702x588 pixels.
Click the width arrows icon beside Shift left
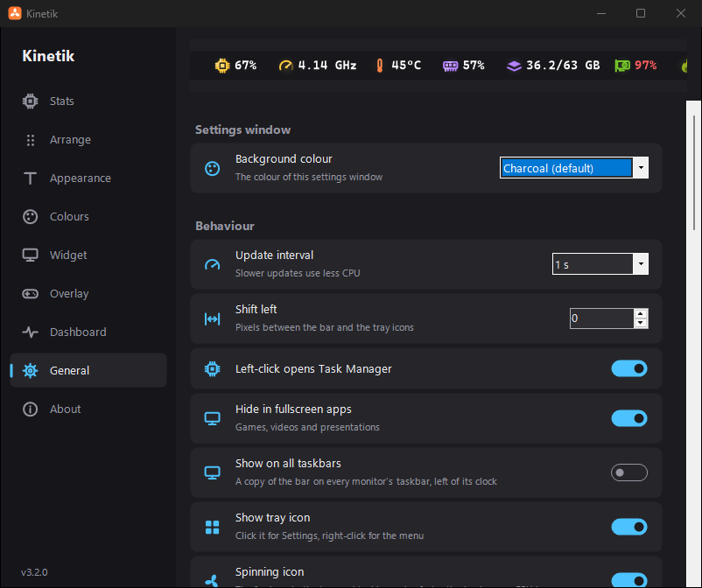coord(212,318)
